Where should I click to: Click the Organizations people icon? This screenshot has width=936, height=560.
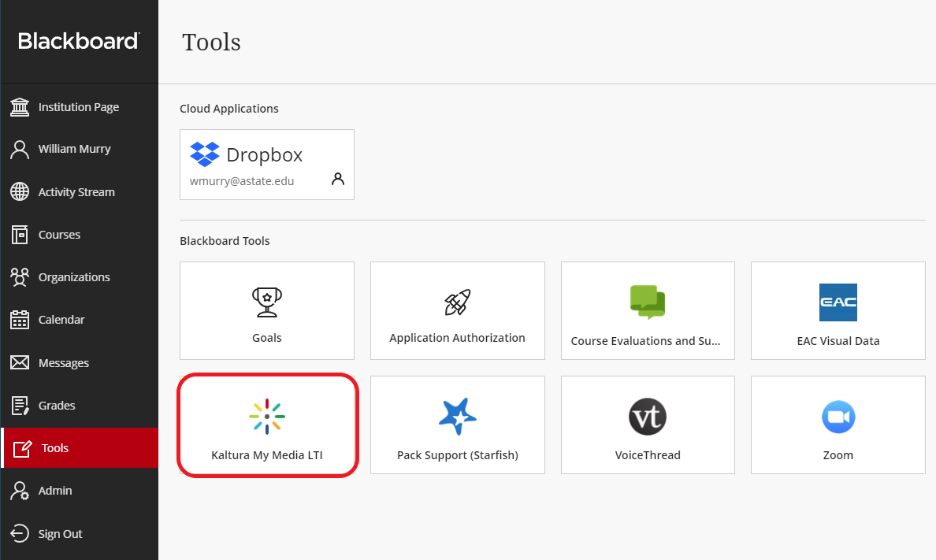click(20, 277)
